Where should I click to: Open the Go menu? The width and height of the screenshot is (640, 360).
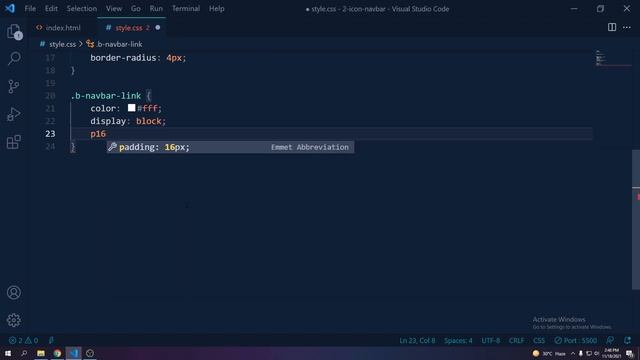[136, 9]
